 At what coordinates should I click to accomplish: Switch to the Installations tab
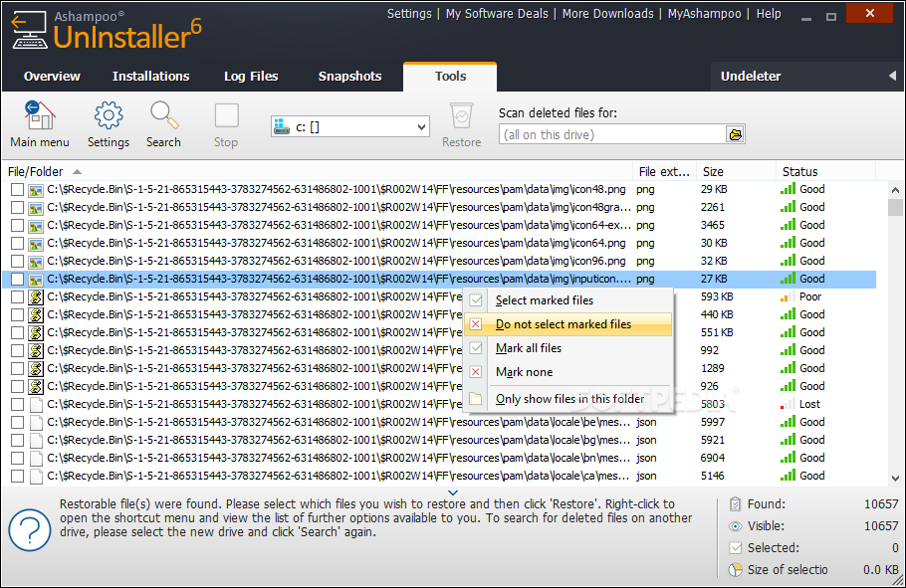pos(150,77)
